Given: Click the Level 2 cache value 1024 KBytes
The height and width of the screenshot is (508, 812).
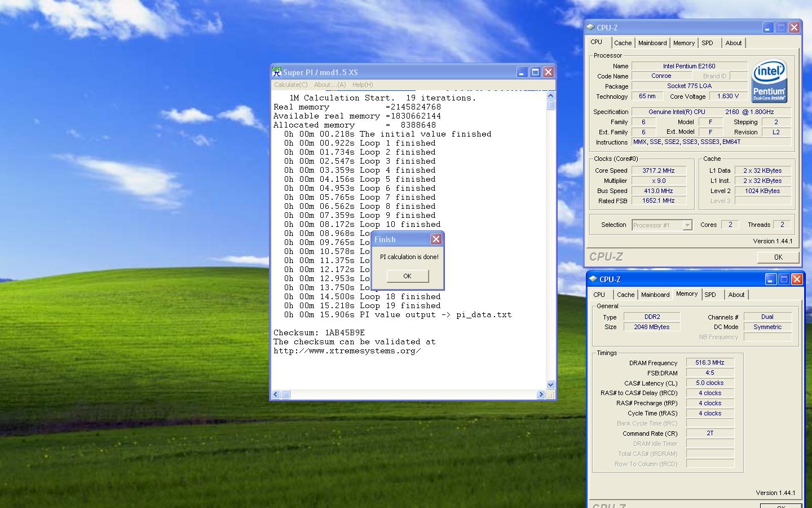Looking at the screenshot, I should (762, 191).
